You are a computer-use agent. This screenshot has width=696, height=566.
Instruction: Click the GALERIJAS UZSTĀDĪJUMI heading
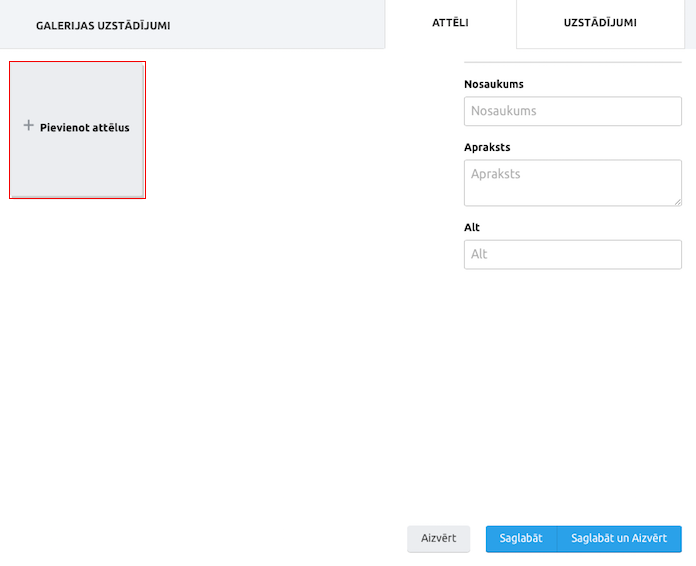coord(103,26)
